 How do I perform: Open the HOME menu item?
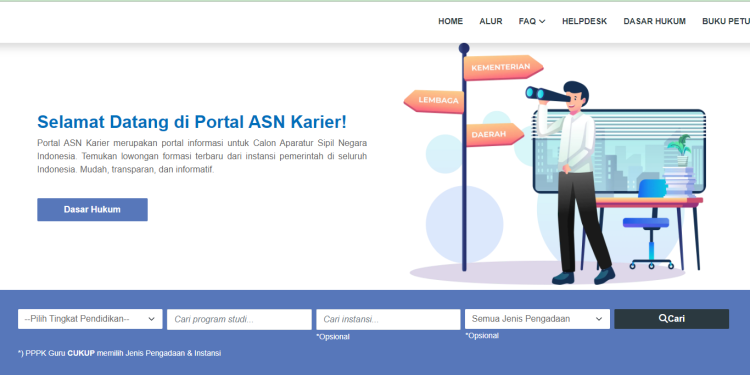point(450,22)
